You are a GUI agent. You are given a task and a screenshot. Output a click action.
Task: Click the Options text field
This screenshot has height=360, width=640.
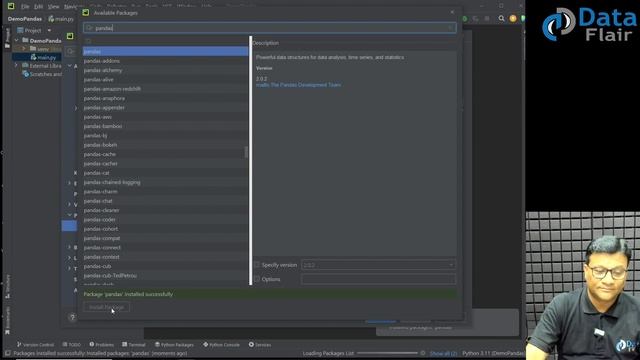pos(378,279)
